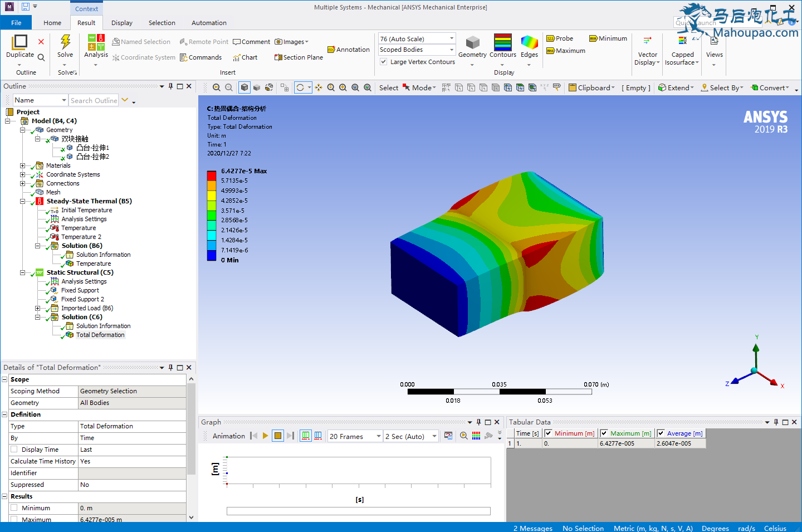Click the Comment button
The height and width of the screenshot is (532, 802).
tap(251, 42)
